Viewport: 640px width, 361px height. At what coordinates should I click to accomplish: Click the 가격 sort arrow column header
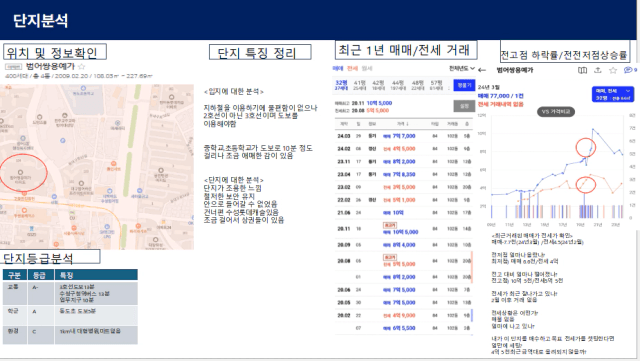coord(402,124)
